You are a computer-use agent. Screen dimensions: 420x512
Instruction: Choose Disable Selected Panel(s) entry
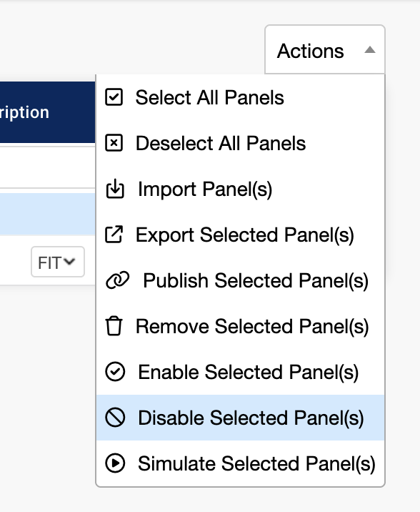pos(241,418)
